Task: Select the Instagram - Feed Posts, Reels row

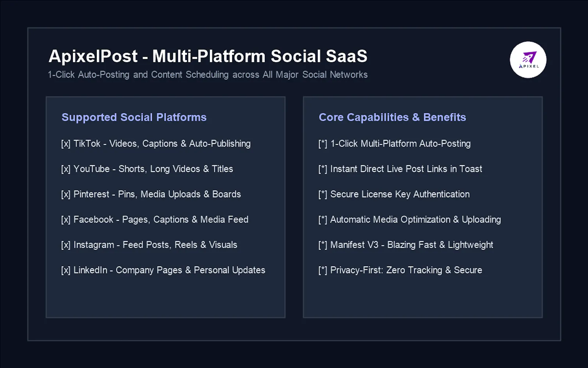Action: pyautogui.click(x=149, y=245)
